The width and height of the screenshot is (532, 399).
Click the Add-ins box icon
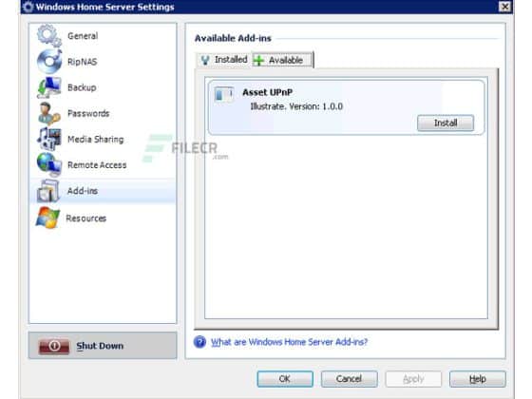(x=48, y=191)
